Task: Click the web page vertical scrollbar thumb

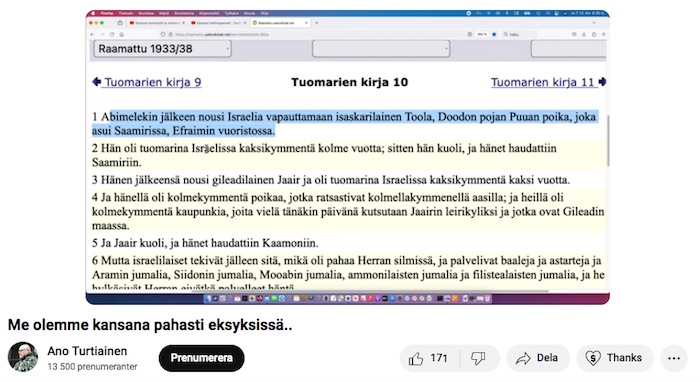Action: 608,140
